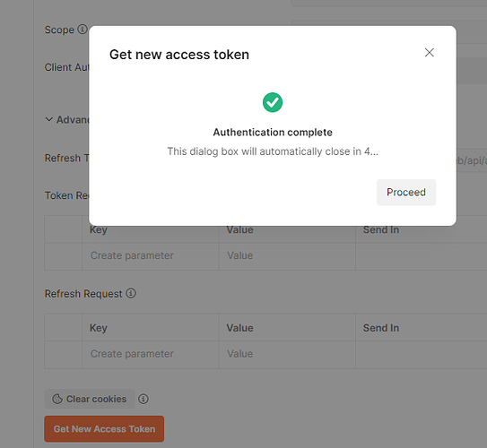The image size is (487, 448).
Task: Click the Clear cookies button
Action: [x=90, y=399]
